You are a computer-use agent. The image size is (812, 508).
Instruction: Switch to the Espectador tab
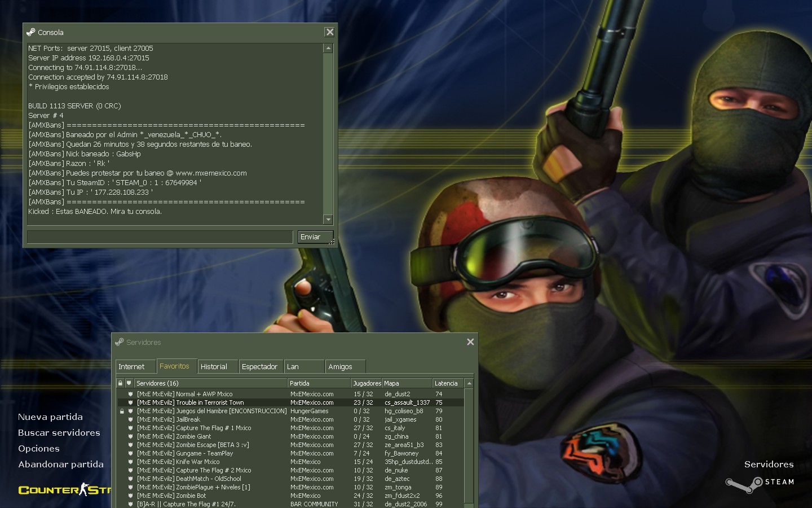(x=261, y=366)
